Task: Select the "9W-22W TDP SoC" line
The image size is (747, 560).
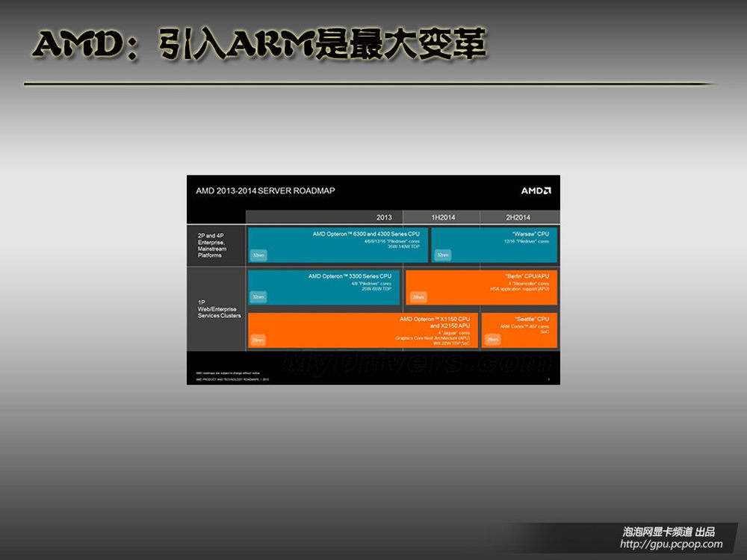Action: (x=452, y=343)
